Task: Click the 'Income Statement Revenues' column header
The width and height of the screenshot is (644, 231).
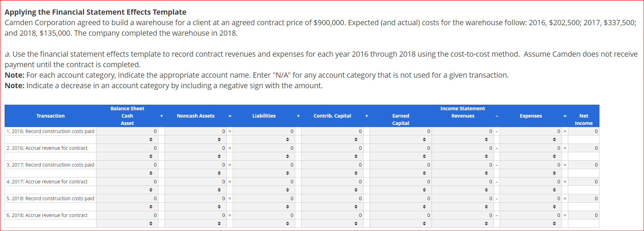Action: click(463, 112)
